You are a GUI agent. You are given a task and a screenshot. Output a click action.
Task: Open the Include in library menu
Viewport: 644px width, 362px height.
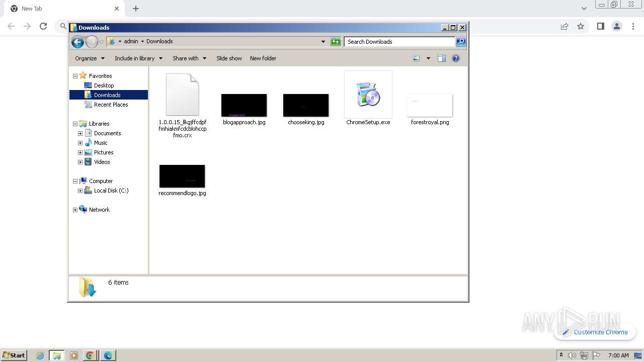click(138, 58)
